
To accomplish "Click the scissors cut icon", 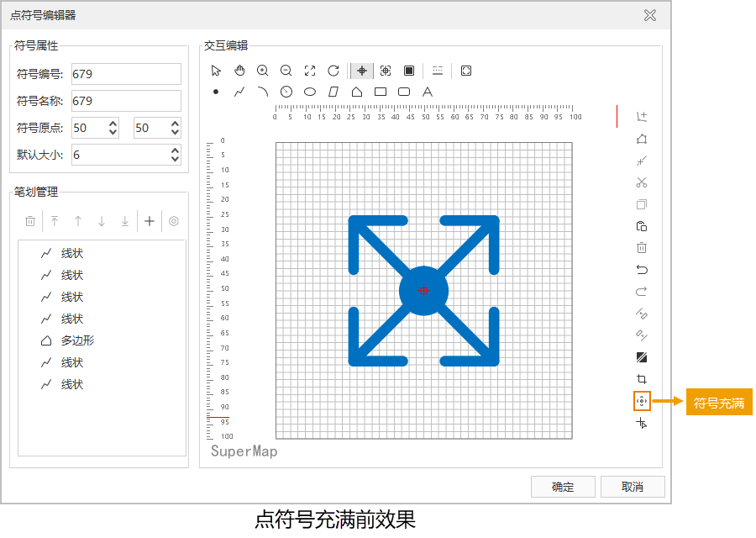I will [x=641, y=182].
